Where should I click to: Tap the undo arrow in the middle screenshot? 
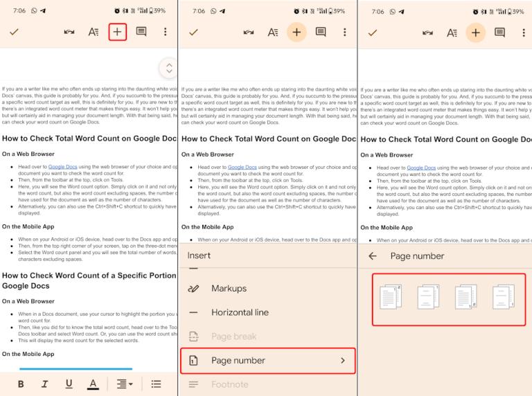[x=249, y=32]
